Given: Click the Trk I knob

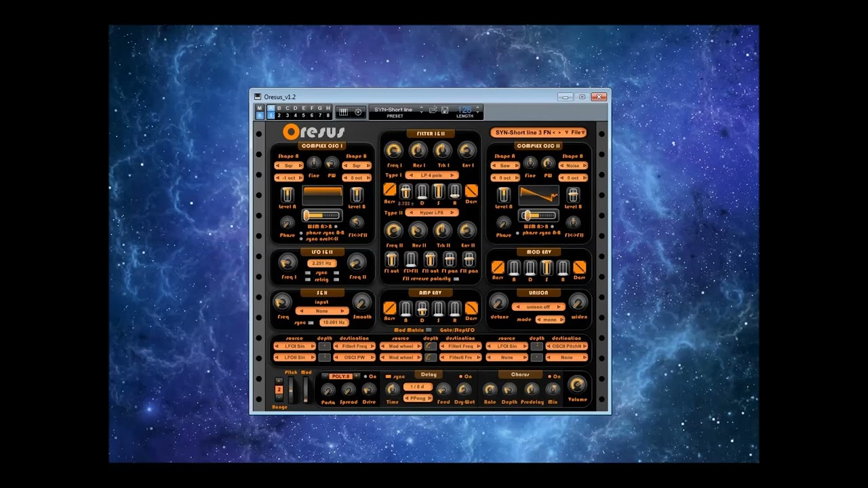Looking at the screenshot, I should click(443, 150).
